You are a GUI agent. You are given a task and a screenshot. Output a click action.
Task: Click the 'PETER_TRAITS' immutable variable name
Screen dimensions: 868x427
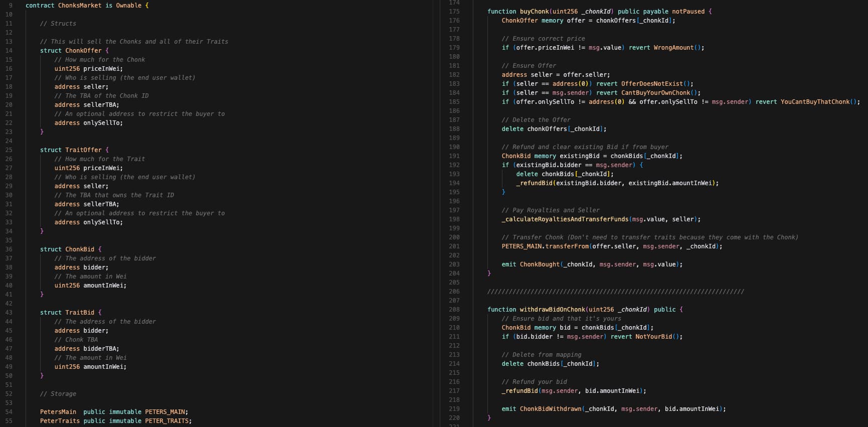[x=166, y=421]
